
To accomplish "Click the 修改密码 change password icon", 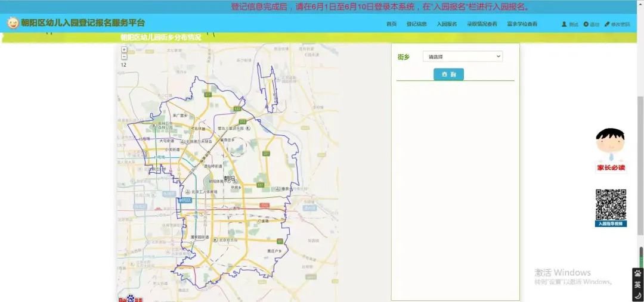I will pos(607,24).
